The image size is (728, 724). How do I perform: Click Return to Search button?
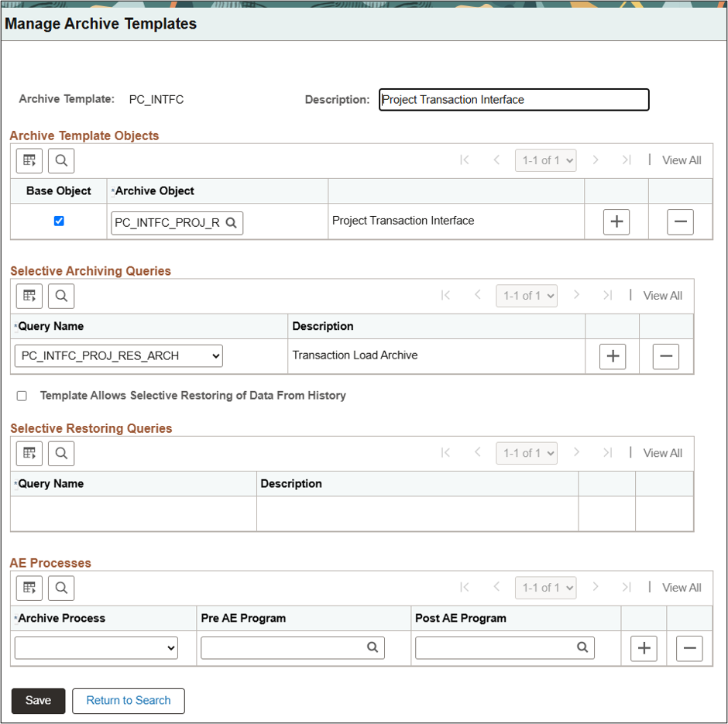(x=129, y=700)
